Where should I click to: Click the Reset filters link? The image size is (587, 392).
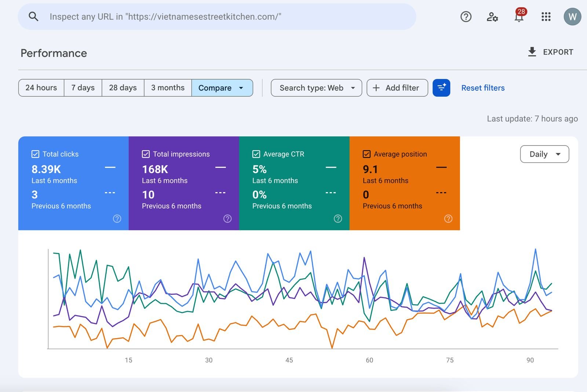pyautogui.click(x=483, y=88)
